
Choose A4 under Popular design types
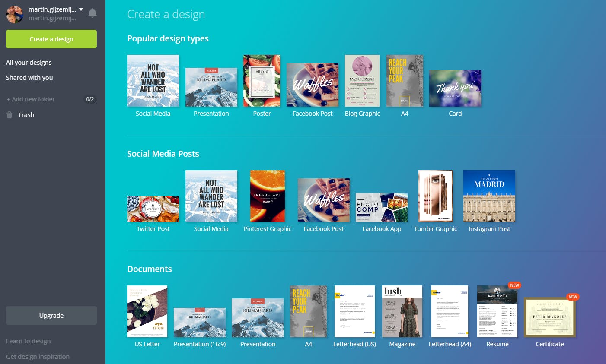[405, 81]
